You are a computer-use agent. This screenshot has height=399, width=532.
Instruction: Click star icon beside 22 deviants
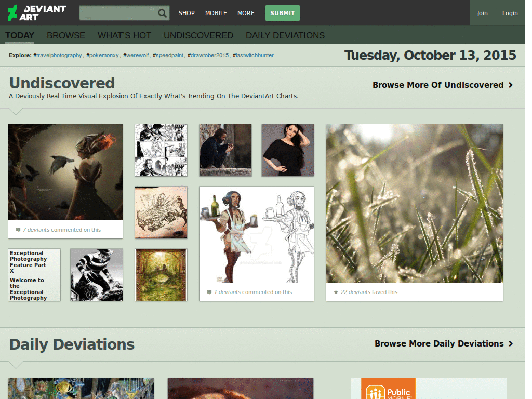[336, 292]
